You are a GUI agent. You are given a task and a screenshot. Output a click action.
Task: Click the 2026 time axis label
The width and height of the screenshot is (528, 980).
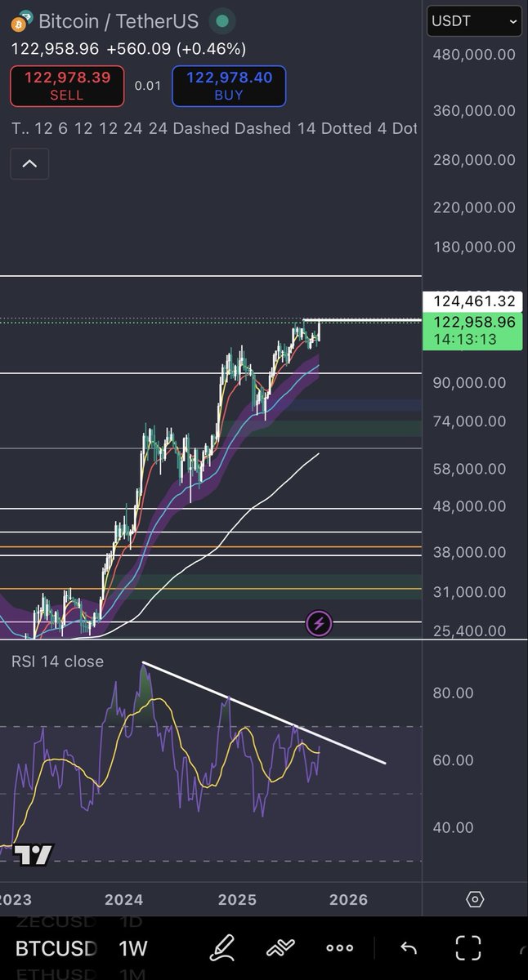pos(348,900)
